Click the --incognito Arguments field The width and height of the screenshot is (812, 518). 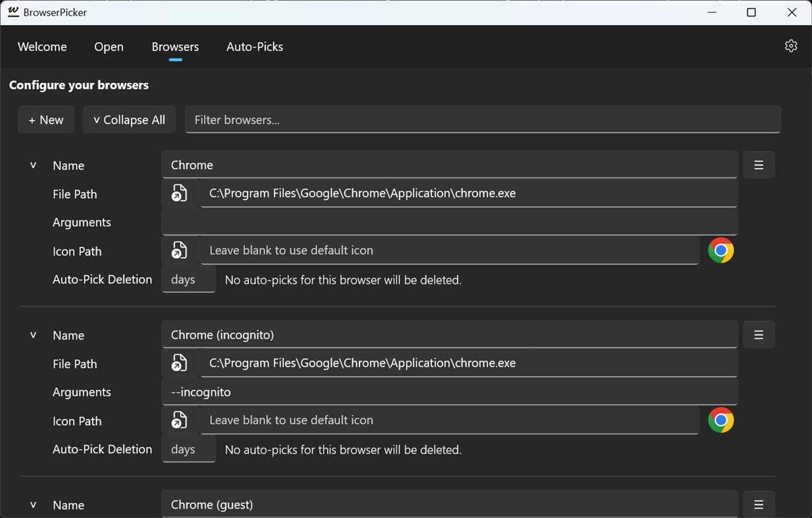tap(449, 392)
